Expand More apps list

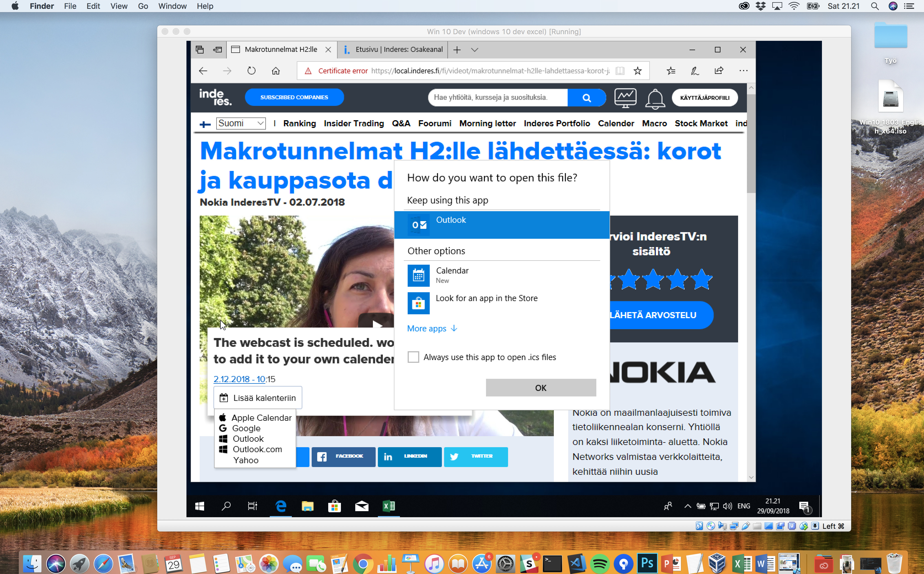pos(432,328)
